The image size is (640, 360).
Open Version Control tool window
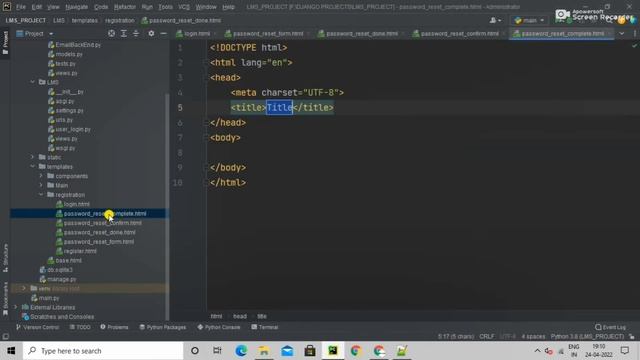tap(37, 327)
